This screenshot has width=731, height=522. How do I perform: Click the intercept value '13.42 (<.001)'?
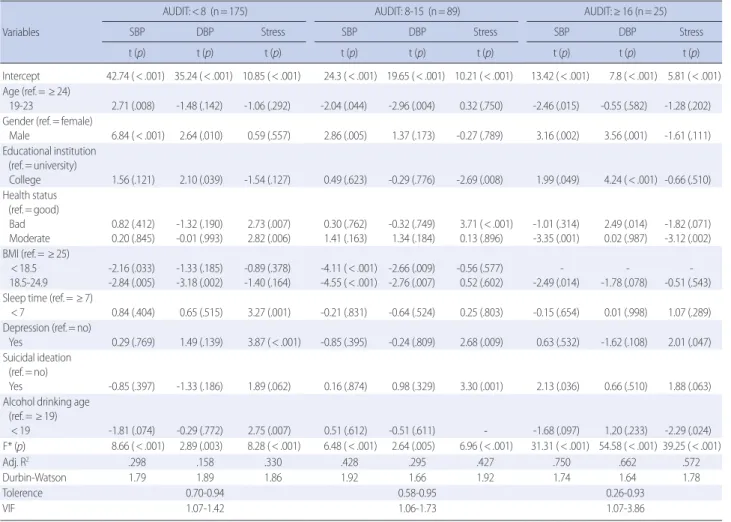pyautogui.click(x=560, y=76)
